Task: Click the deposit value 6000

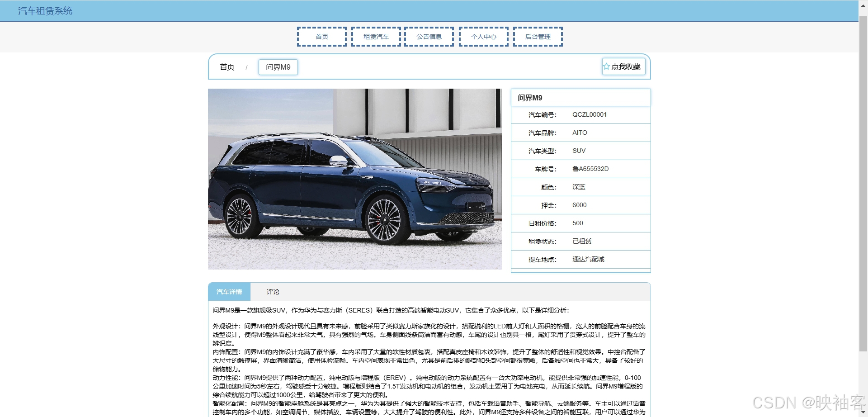Action: [x=579, y=205]
